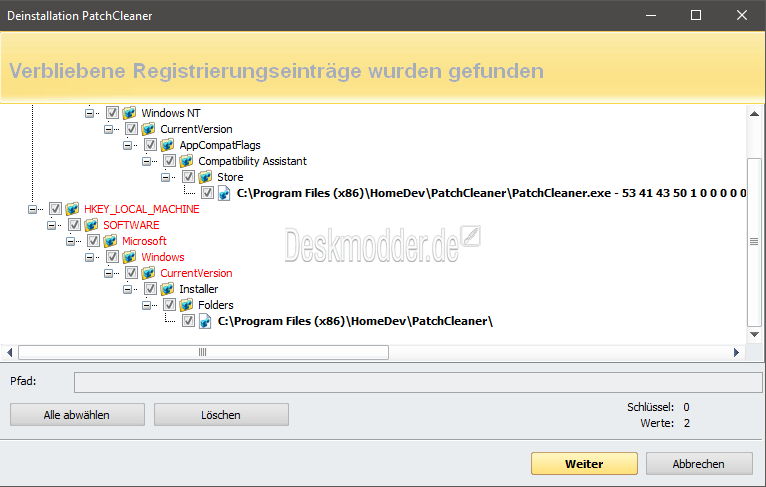This screenshot has width=766, height=487.
Task: Collapse the red Windows node
Action: (89, 257)
